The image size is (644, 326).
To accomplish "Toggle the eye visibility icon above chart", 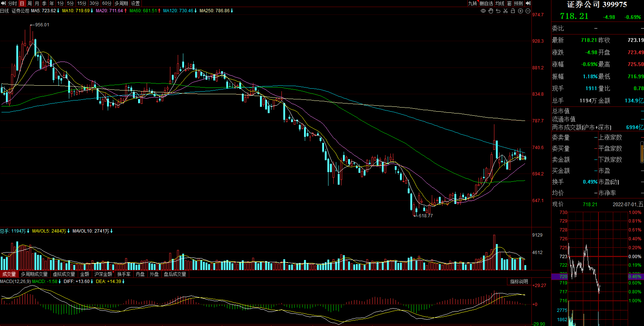I will pyautogui.click(x=483, y=11).
